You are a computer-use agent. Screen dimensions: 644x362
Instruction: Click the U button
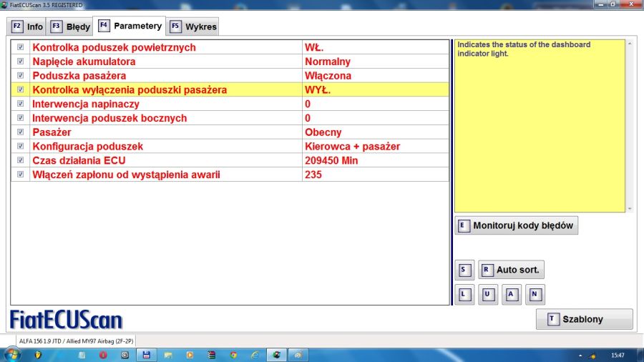point(488,294)
